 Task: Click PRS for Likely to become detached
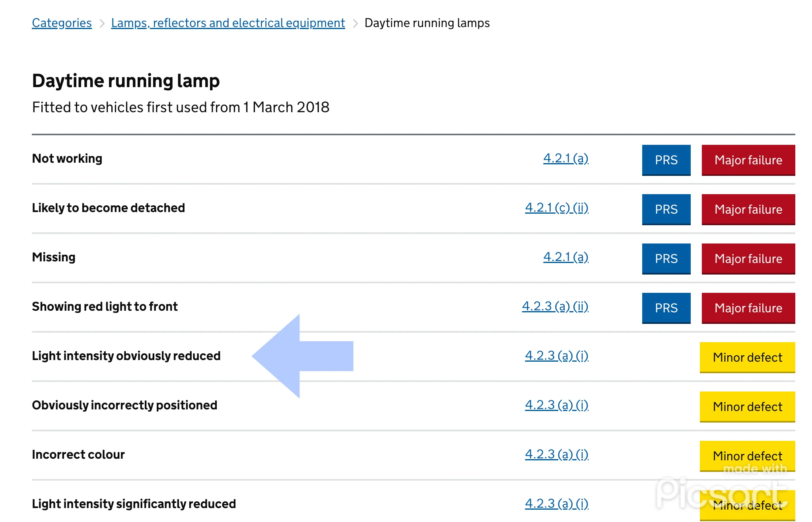coord(666,209)
